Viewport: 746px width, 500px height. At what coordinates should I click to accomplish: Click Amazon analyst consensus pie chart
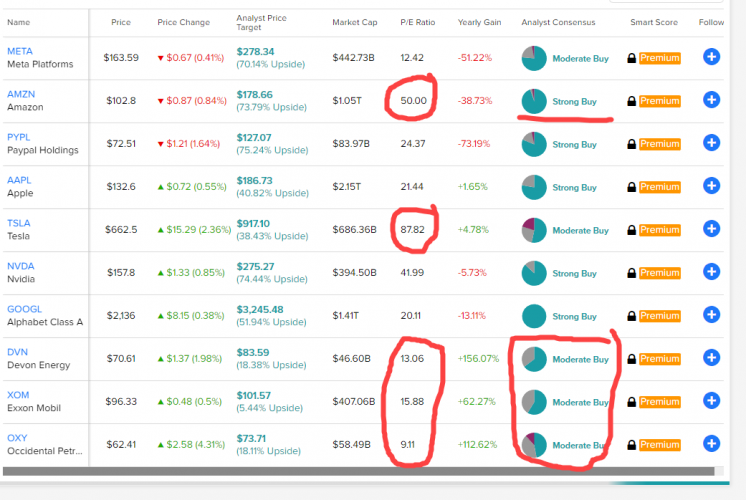(534, 101)
